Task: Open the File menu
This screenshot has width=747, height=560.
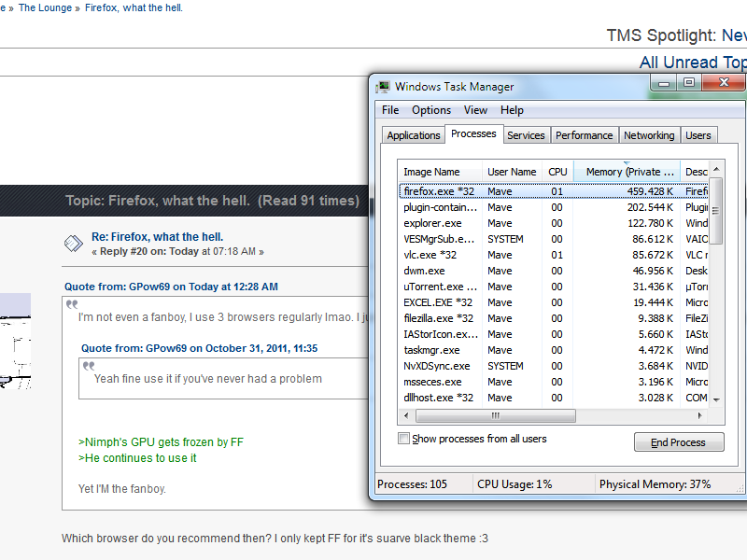Action: [390, 110]
